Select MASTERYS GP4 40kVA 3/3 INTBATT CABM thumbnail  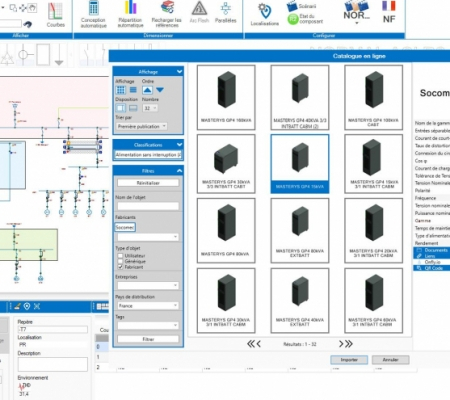300,97
